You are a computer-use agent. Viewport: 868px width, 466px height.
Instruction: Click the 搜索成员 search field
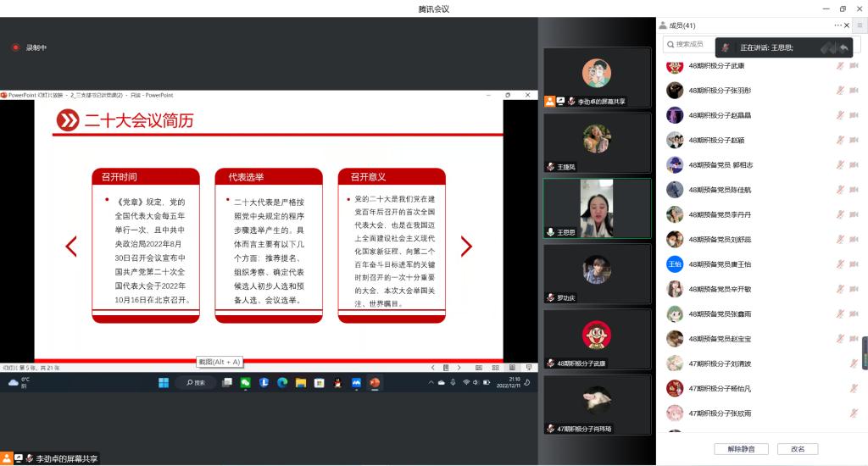[691, 44]
